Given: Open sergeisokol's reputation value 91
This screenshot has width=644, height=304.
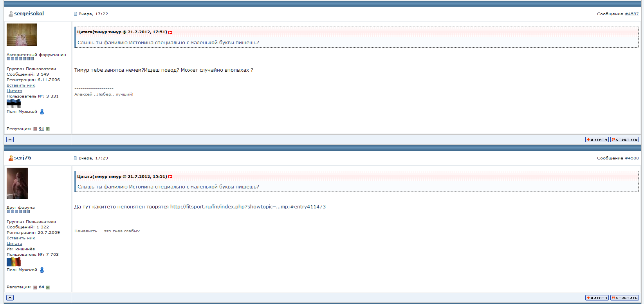Looking at the screenshot, I should click(41, 129).
